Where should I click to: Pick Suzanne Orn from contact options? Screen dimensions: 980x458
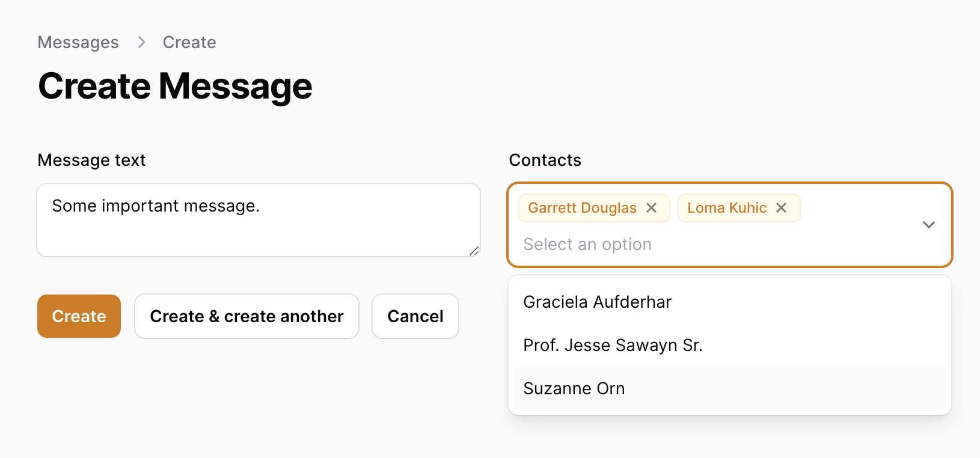pos(574,388)
